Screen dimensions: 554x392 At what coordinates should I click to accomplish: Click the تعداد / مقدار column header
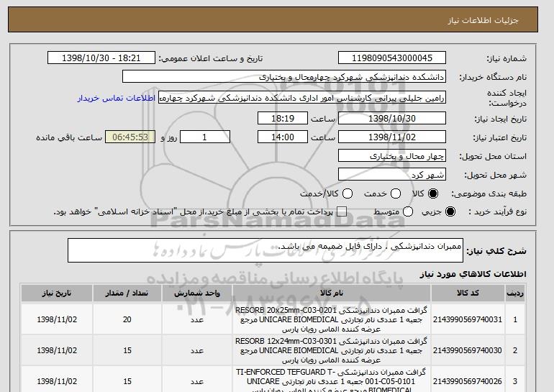[127, 293]
